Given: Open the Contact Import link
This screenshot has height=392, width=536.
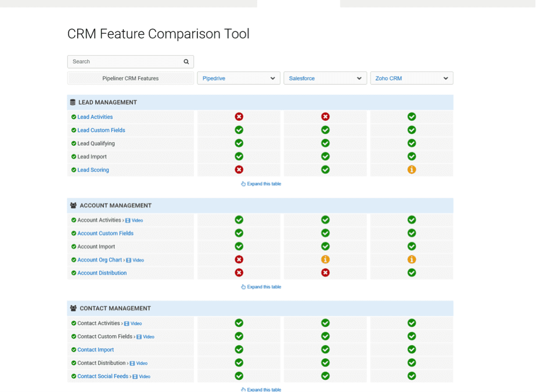Looking at the screenshot, I should click(95, 350).
